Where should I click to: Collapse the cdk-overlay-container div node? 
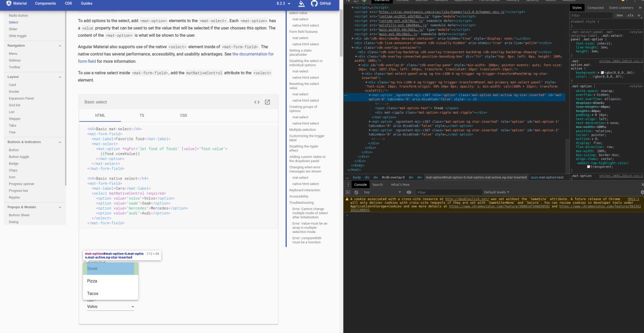click(x=352, y=47)
